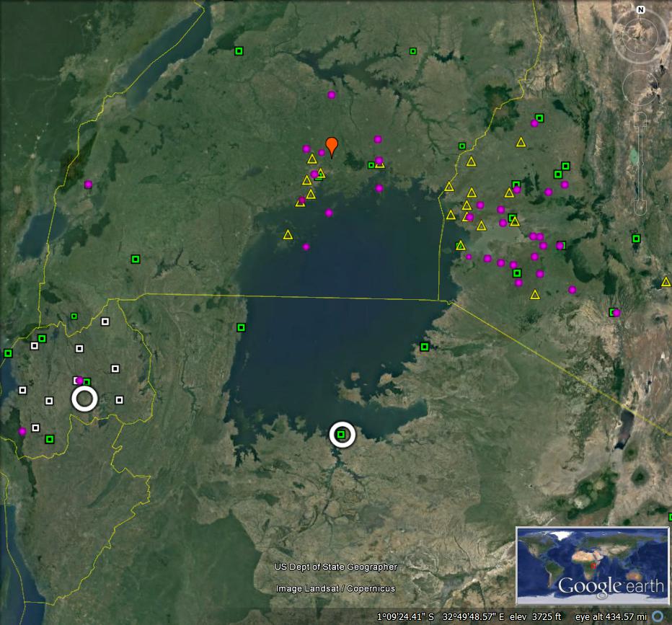This screenshot has height=625, width=672.
Task: Click the yellow triangle at far right map edge
Action: point(666,282)
